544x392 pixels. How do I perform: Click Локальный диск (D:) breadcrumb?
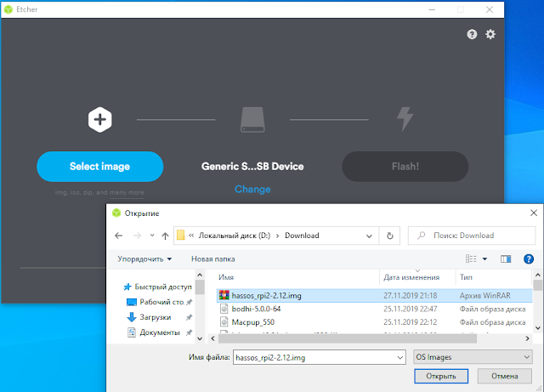pos(235,236)
